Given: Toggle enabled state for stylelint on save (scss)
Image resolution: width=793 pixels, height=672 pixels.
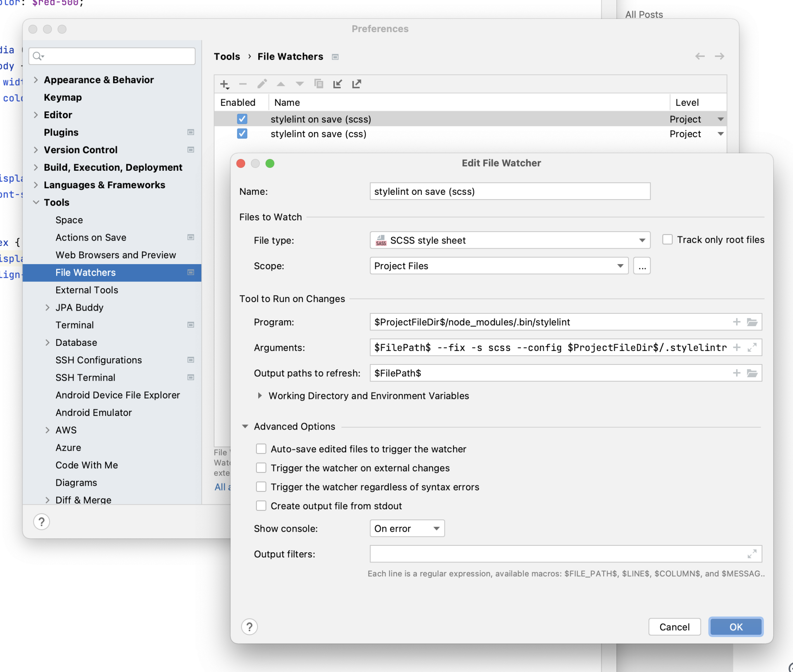Looking at the screenshot, I should (x=242, y=119).
